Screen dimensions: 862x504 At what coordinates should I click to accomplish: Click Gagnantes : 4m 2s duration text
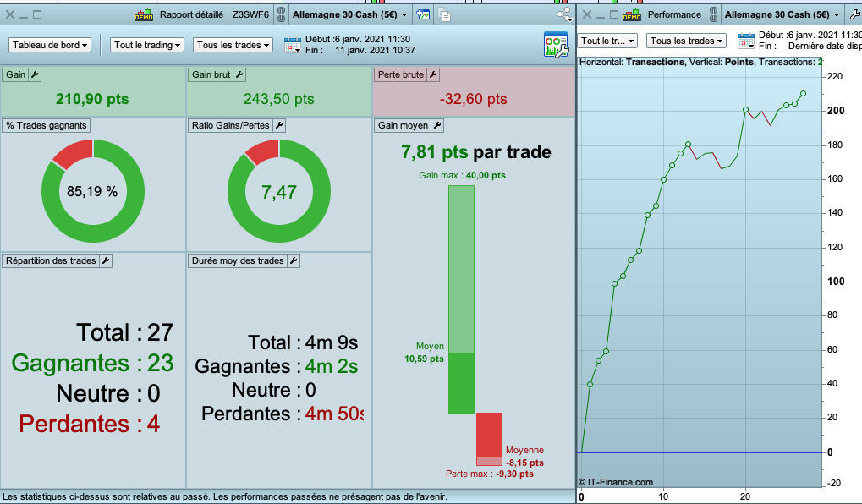coord(277,366)
